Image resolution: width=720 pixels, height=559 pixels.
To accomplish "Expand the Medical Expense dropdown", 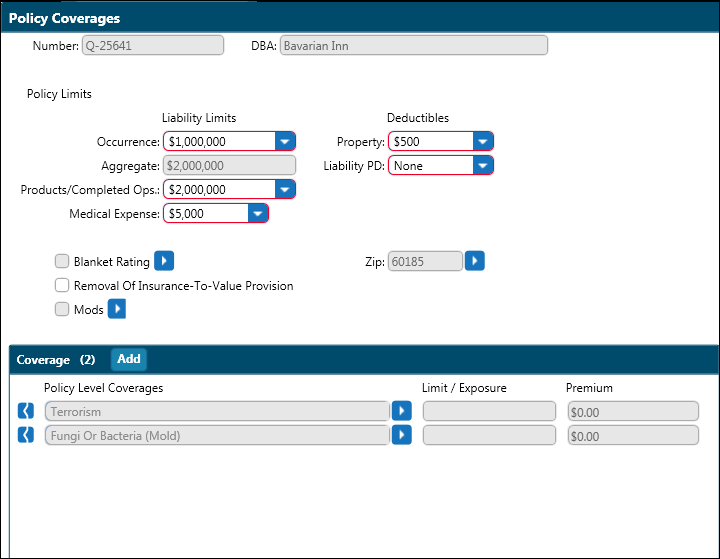I will [257, 214].
